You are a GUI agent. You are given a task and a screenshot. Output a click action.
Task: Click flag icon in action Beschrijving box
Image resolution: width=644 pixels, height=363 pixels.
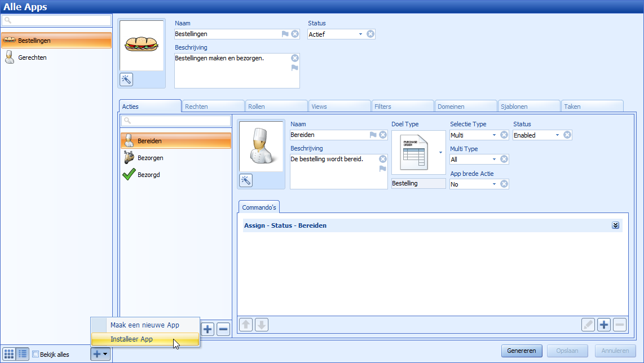click(x=383, y=169)
